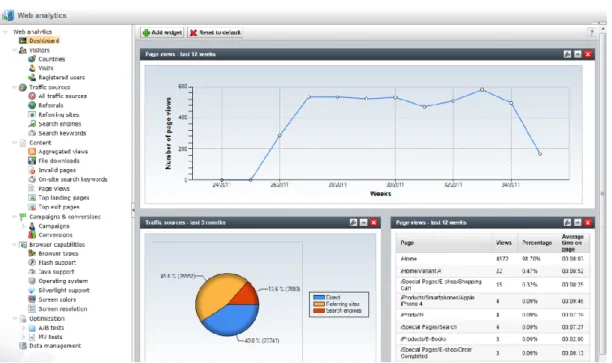The width and height of the screenshot is (612, 363).
Task: Edit the top Page views chart widget
Action: pos(568,54)
